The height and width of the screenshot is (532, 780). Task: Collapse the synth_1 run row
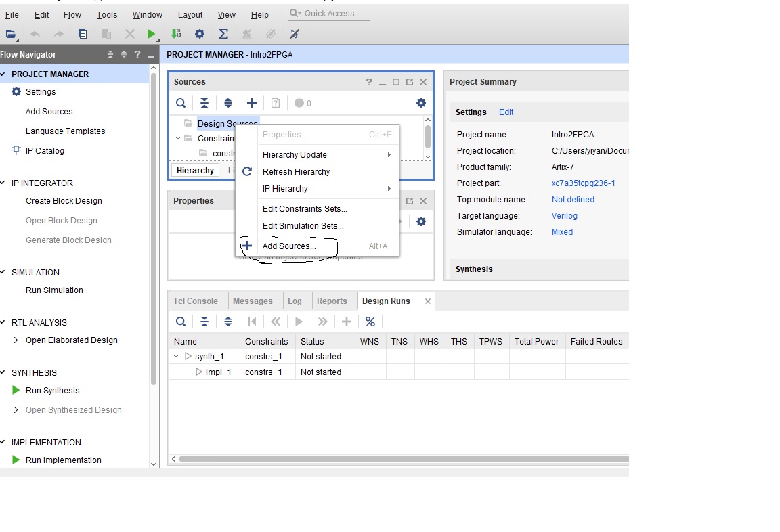click(177, 357)
